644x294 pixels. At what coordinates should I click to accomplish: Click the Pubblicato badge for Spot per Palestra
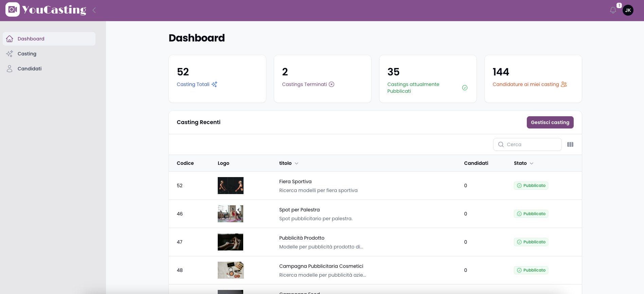pyautogui.click(x=531, y=214)
